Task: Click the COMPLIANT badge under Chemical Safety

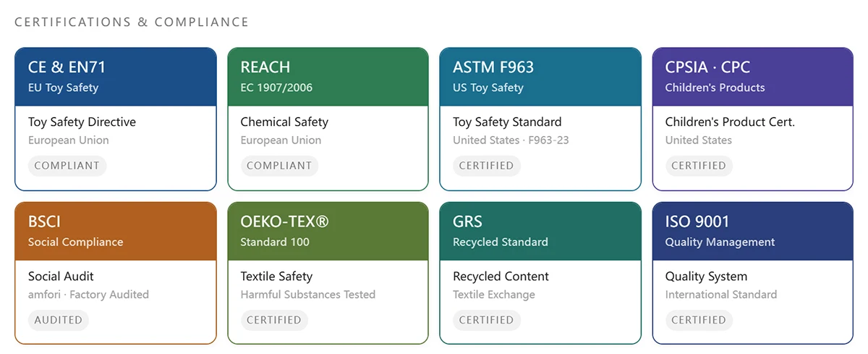Action: [279, 166]
